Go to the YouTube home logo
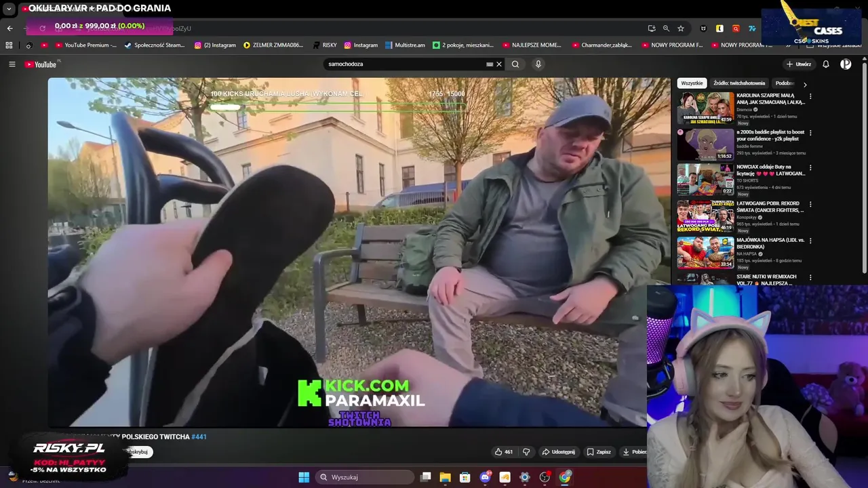The image size is (868, 488). coord(41,64)
